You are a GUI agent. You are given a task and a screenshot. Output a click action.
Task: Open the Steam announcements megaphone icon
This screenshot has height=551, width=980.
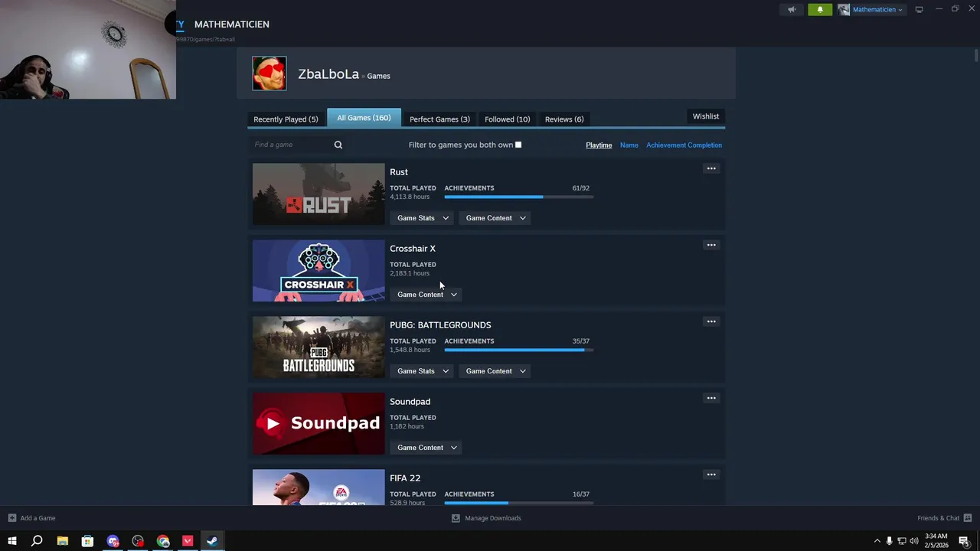[x=792, y=9]
